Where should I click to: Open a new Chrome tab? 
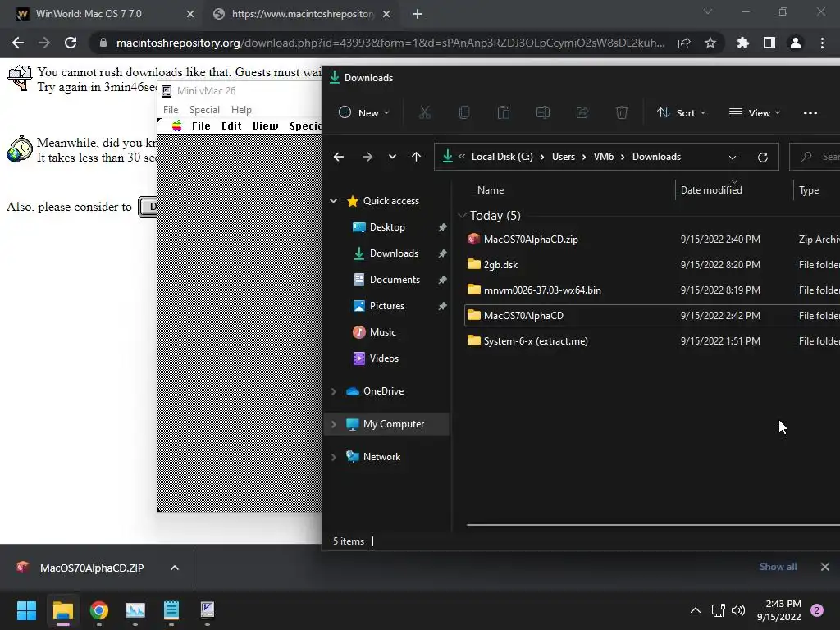[x=418, y=14]
